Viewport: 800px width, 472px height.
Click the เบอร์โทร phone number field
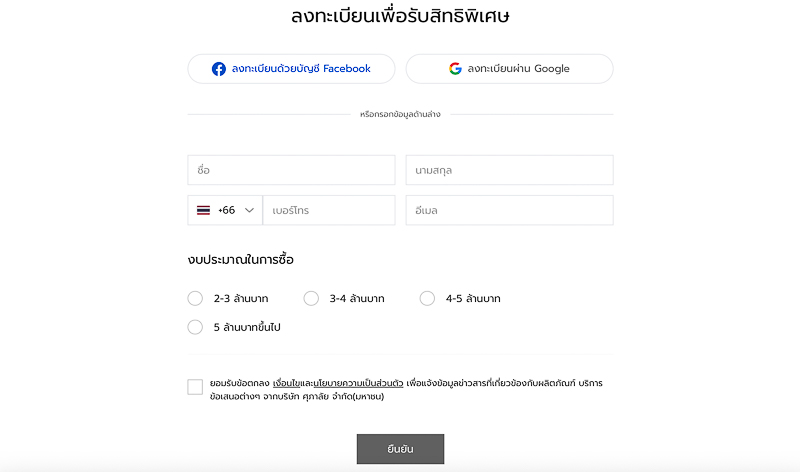click(x=329, y=211)
